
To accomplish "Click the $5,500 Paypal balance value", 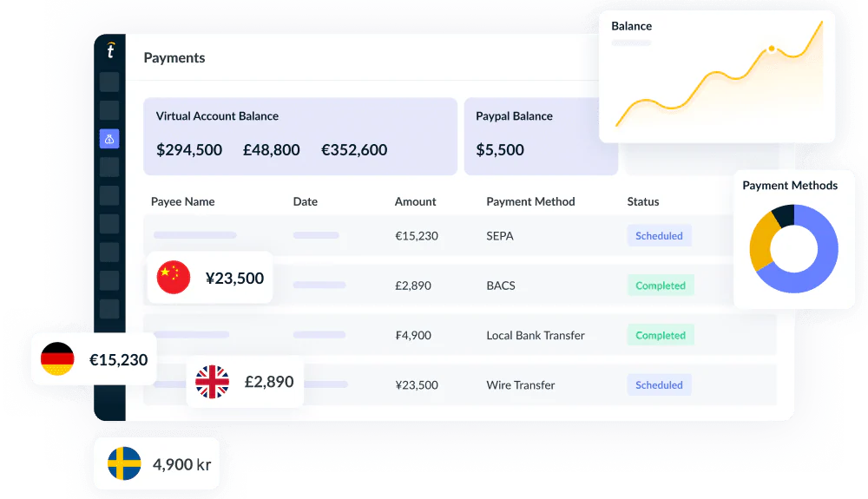I will pyautogui.click(x=500, y=150).
